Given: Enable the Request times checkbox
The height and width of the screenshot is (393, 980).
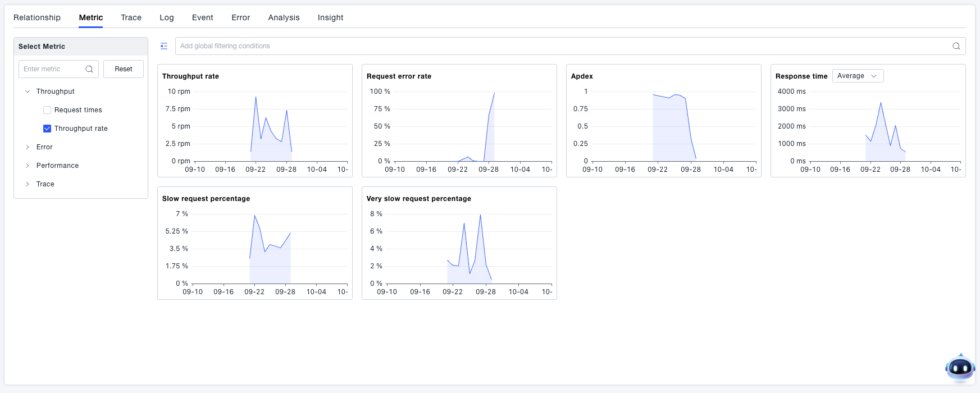Looking at the screenshot, I should [47, 110].
